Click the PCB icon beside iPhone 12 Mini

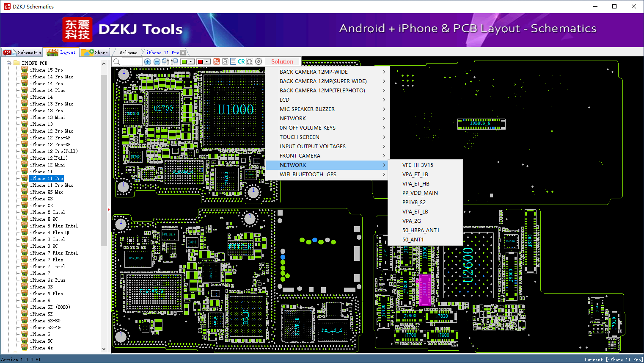25,165
